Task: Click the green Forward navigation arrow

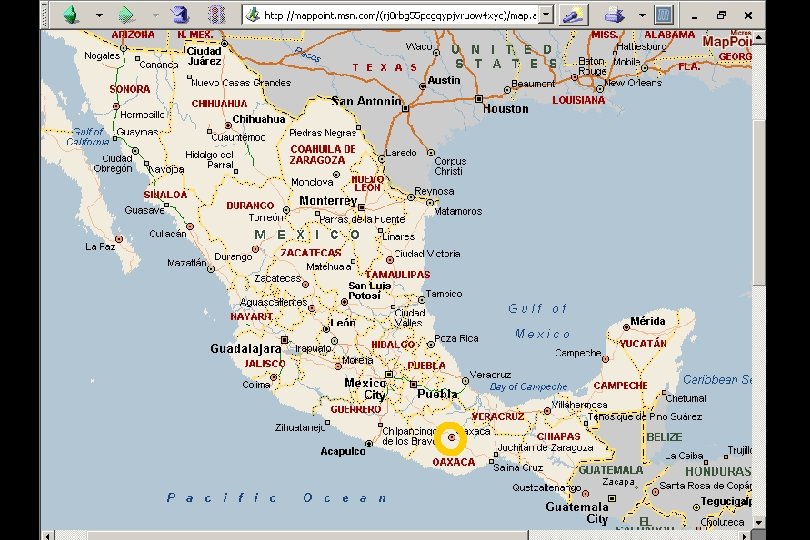Action: (x=127, y=14)
